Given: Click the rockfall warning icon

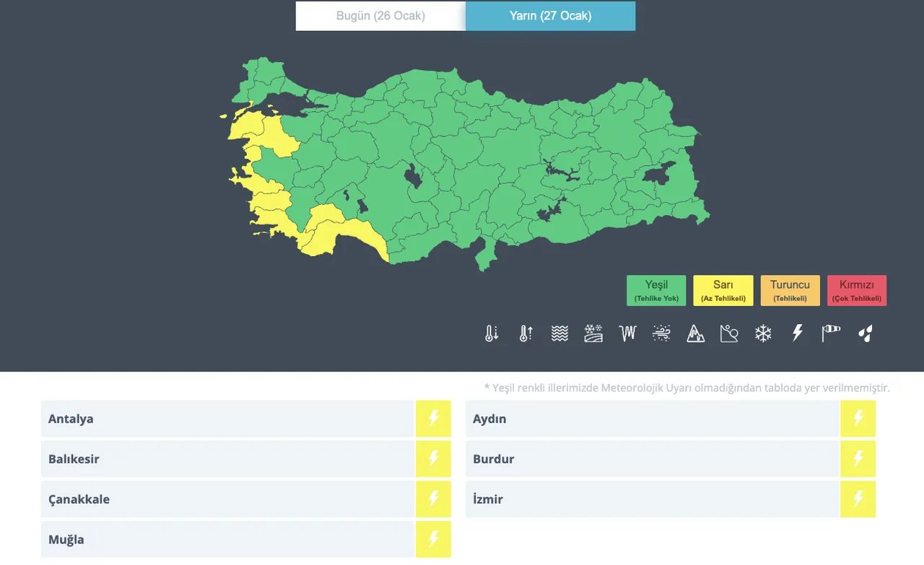Looking at the screenshot, I should tap(728, 333).
